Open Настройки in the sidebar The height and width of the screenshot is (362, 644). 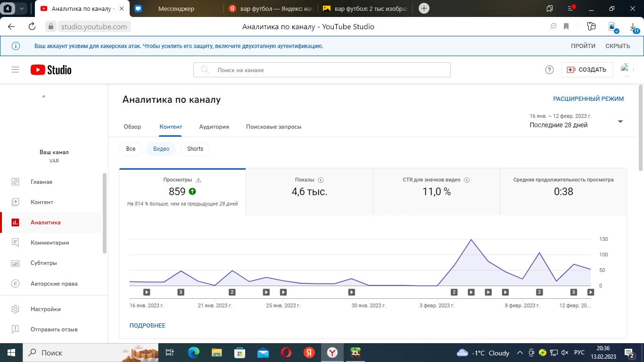click(x=45, y=309)
